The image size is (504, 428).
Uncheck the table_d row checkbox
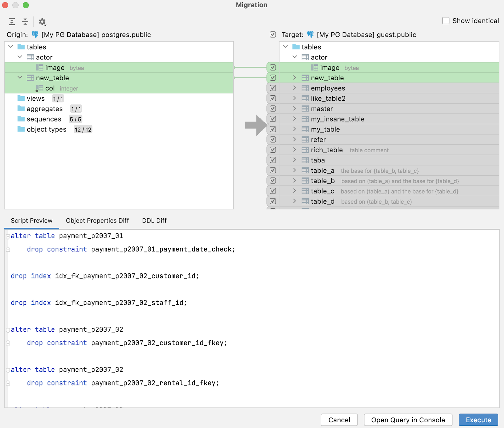tap(273, 201)
